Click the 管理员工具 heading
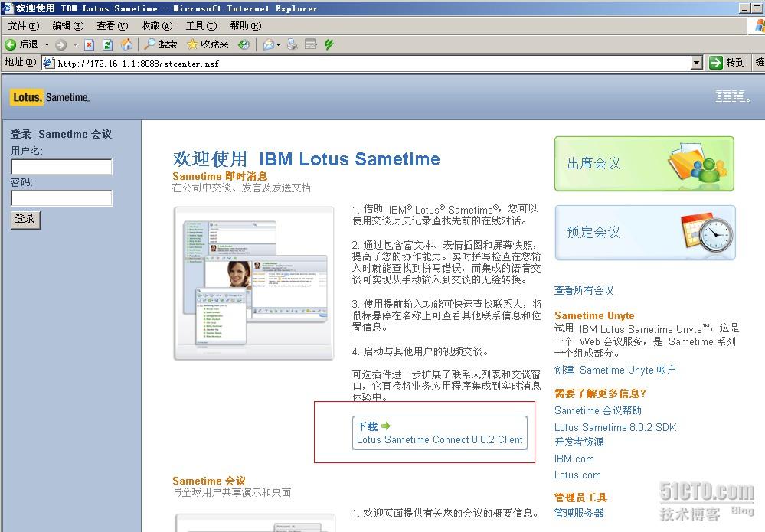This screenshot has width=765, height=532. pyautogui.click(x=580, y=498)
